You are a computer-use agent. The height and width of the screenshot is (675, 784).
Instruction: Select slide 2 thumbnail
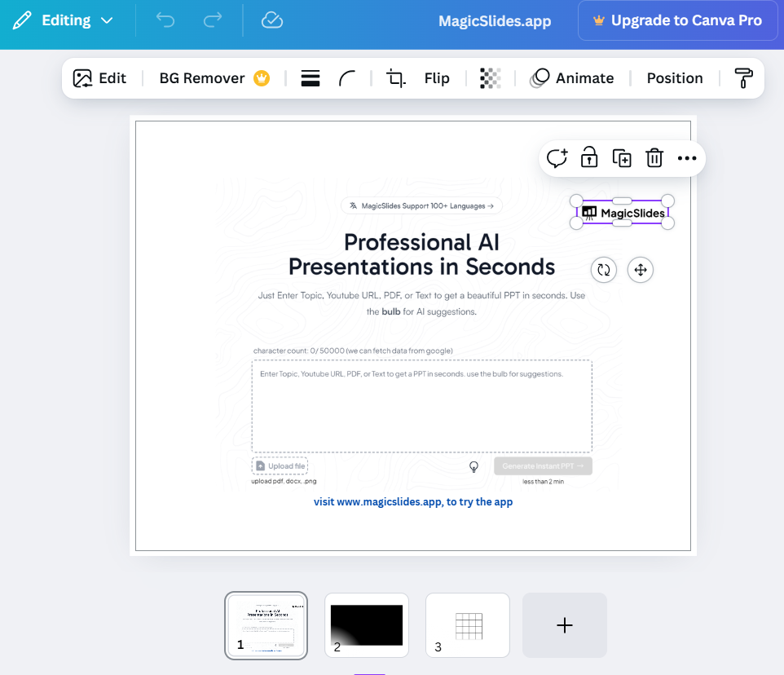coord(367,625)
